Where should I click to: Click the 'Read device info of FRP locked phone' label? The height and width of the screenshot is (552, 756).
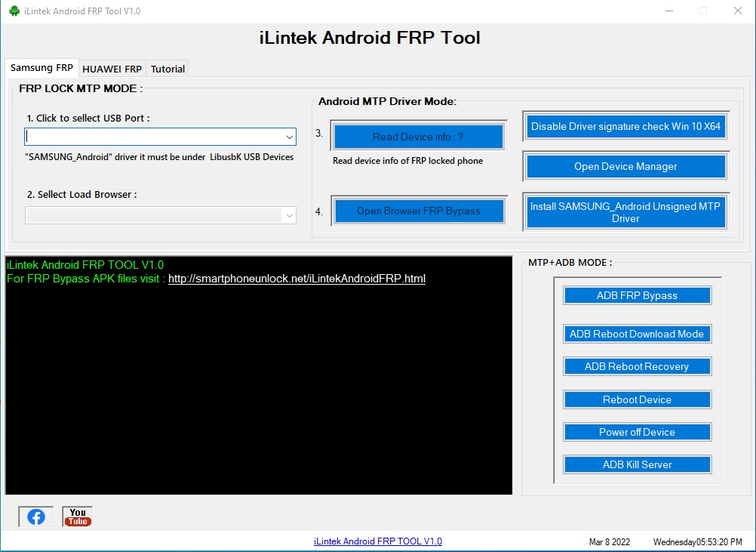(408, 161)
